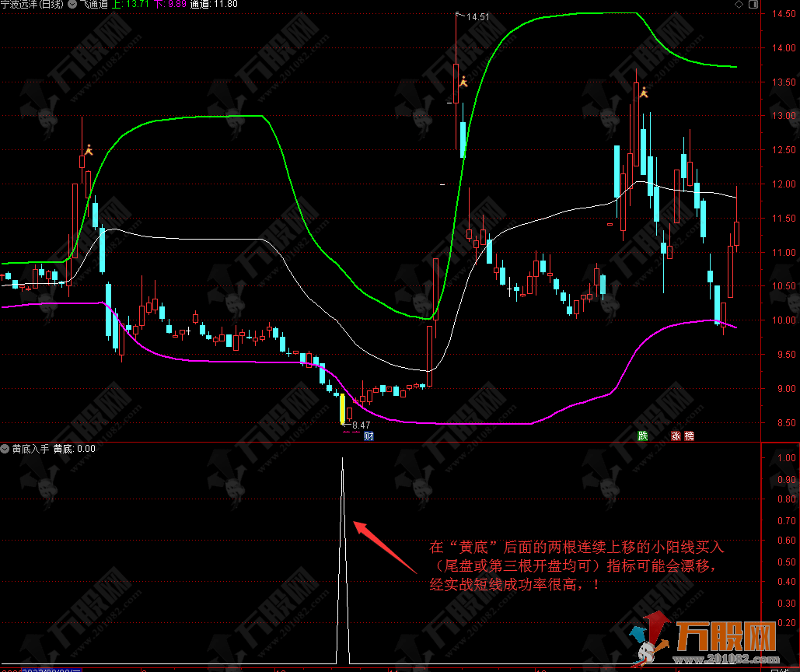Click the 通道: 11.80 value
800x672 pixels.
coord(214,4)
